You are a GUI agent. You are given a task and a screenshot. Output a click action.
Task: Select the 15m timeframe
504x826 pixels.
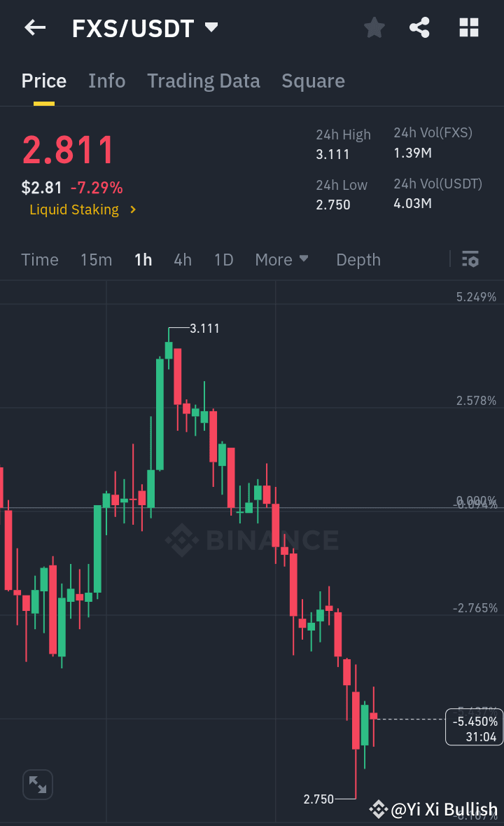96,259
